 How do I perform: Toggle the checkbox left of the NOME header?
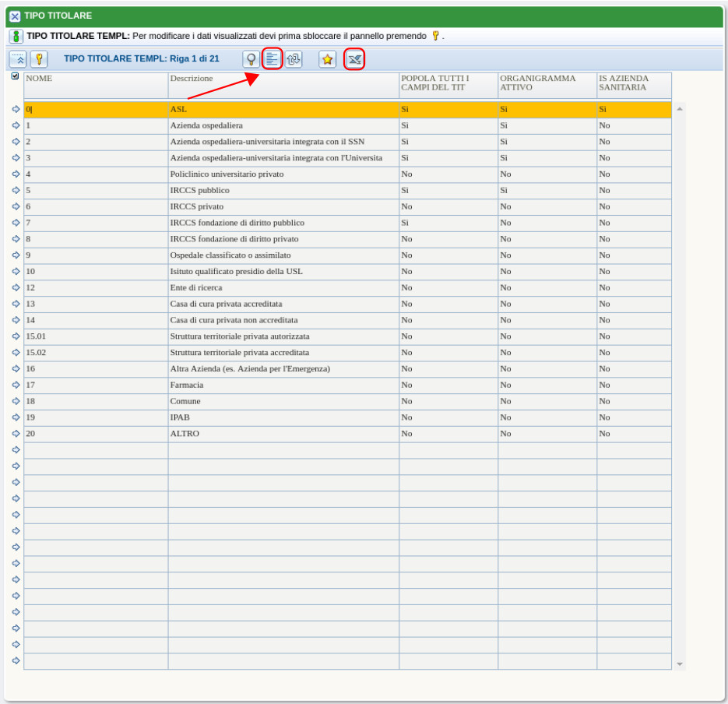tap(16, 76)
